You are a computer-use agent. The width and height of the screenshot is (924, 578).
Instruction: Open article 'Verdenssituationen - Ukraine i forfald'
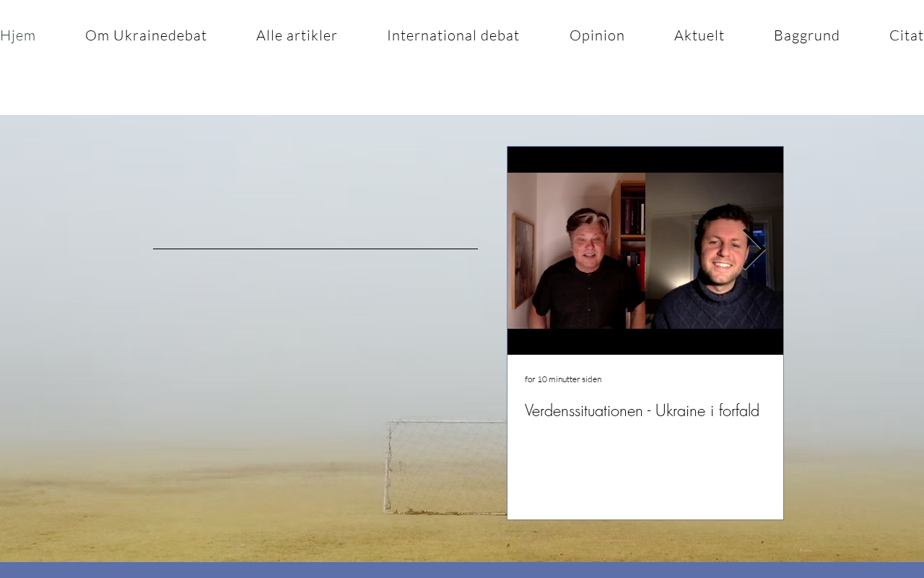(642, 410)
